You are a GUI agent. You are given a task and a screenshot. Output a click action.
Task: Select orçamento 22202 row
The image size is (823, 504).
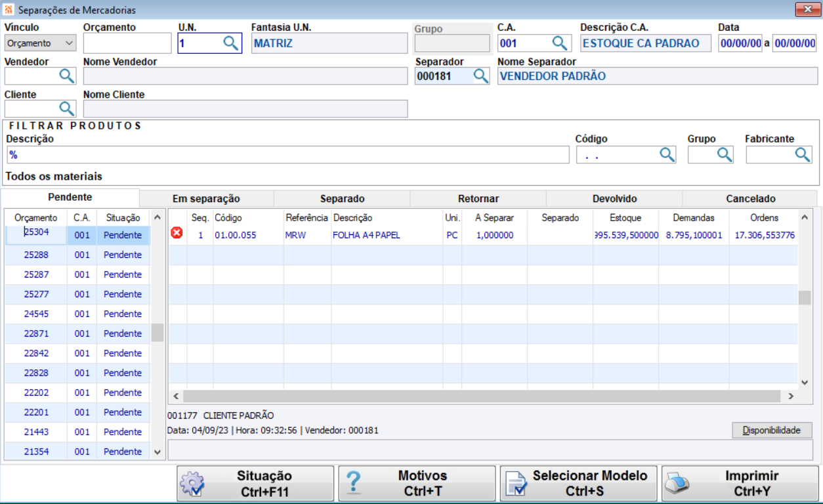click(77, 392)
